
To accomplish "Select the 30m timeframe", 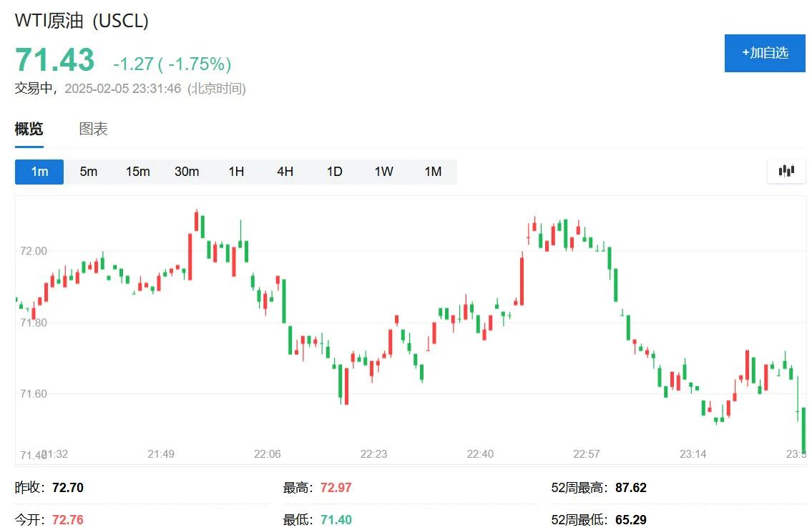I will [x=187, y=172].
